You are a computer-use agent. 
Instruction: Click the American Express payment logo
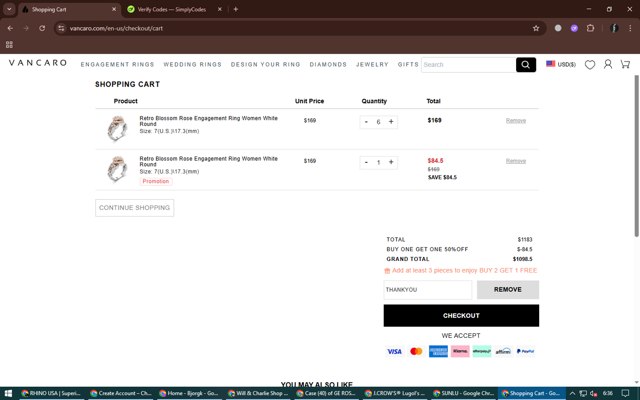point(438,351)
